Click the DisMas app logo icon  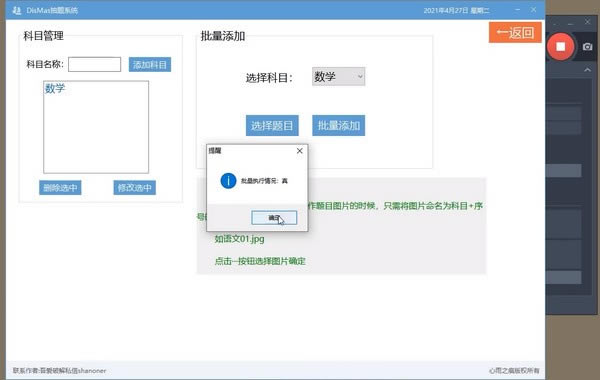point(16,10)
